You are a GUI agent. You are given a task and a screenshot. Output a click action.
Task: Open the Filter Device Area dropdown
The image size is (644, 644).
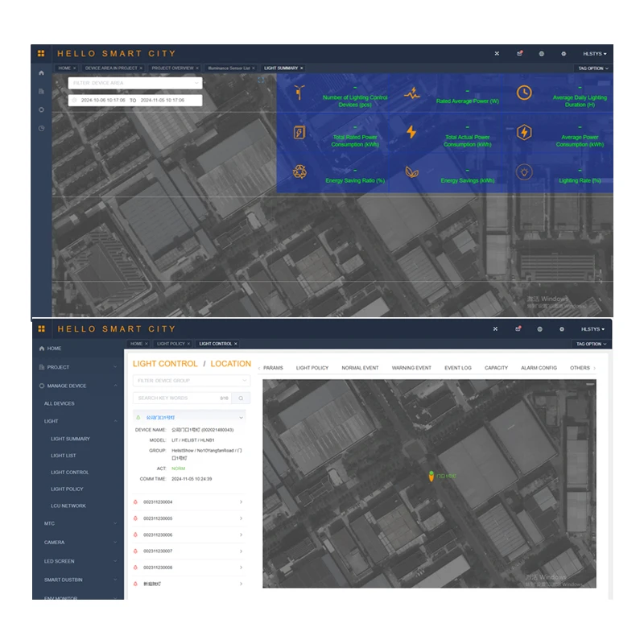pos(134,82)
